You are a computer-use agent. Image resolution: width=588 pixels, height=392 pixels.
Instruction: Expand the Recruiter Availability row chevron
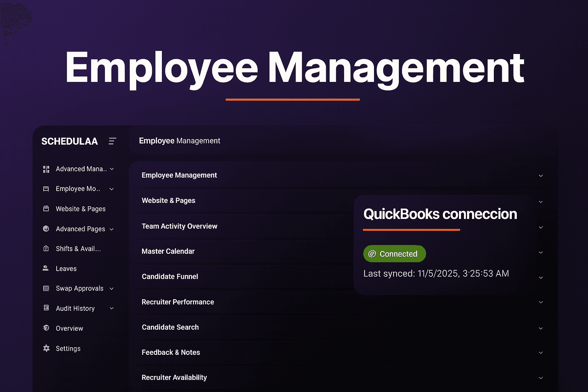pos(541,378)
